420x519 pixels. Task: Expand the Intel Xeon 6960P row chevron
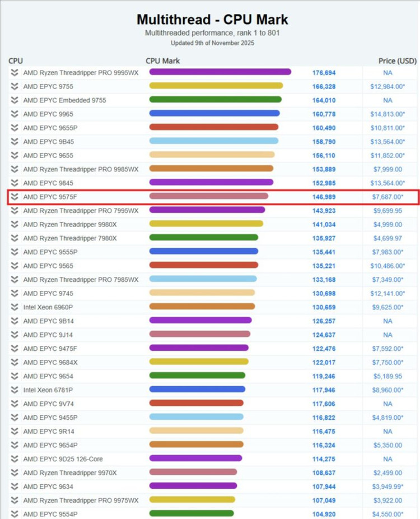pyautogui.click(x=15, y=307)
